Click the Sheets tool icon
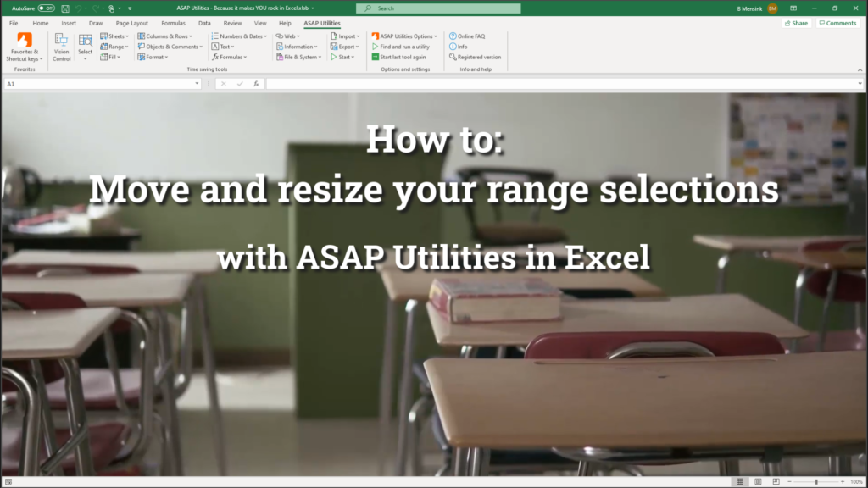The image size is (868, 488). point(103,36)
